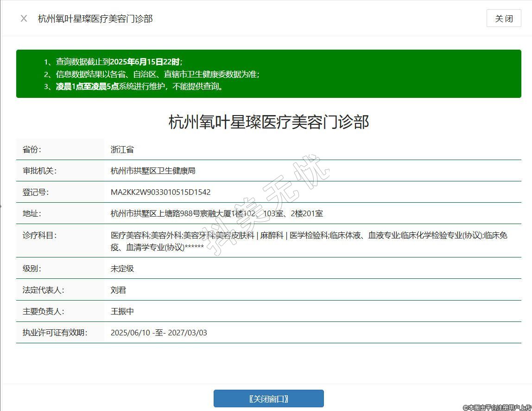Click the 诊疗科目 list starting with 医疗美容科

[308, 241]
